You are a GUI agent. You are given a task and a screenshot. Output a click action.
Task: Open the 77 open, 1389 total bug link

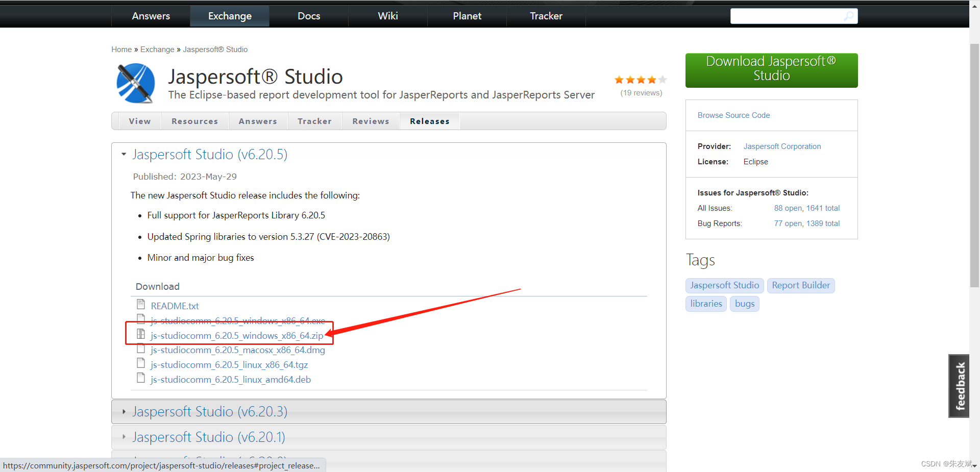[806, 223]
